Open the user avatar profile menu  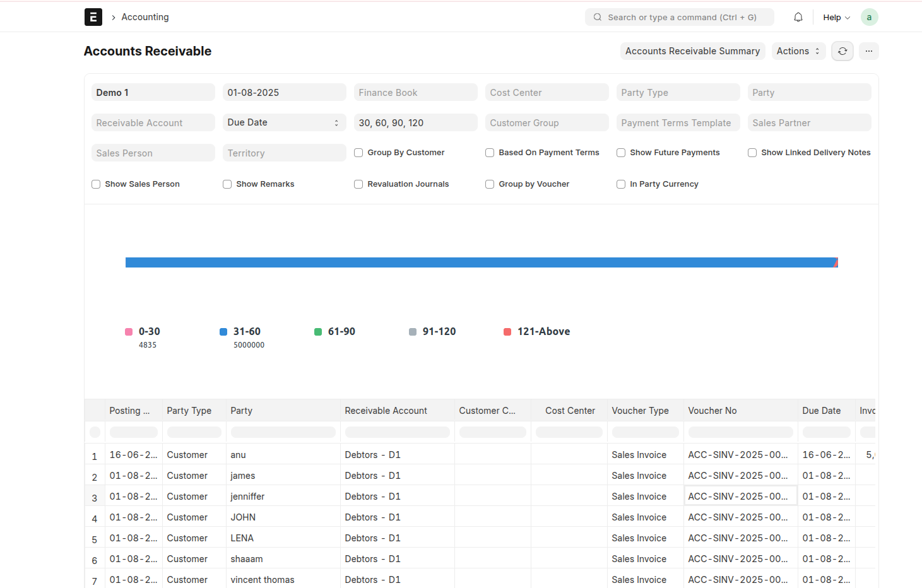point(870,17)
